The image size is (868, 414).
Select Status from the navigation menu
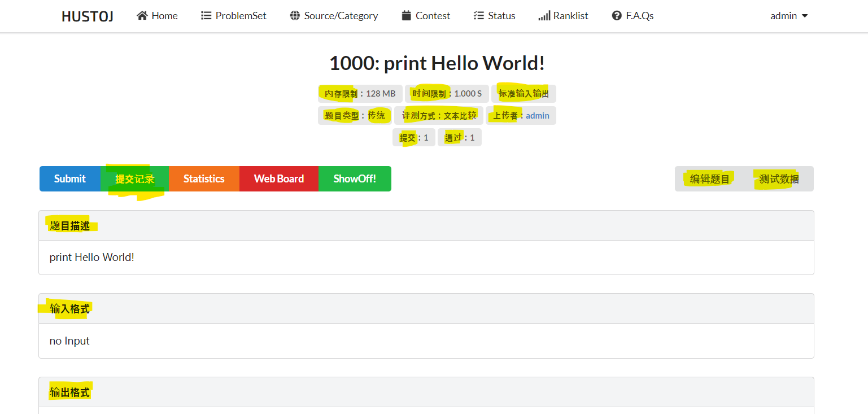[500, 15]
